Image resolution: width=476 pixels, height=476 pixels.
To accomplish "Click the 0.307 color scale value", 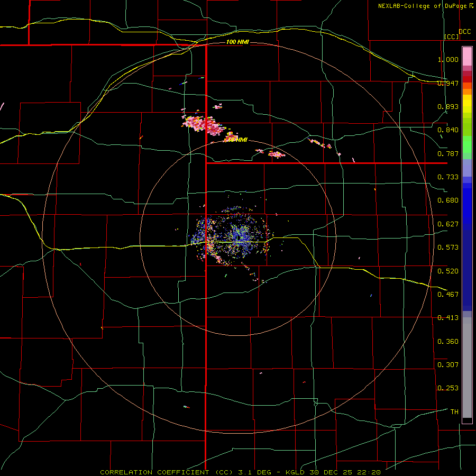I will (x=448, y=365).
